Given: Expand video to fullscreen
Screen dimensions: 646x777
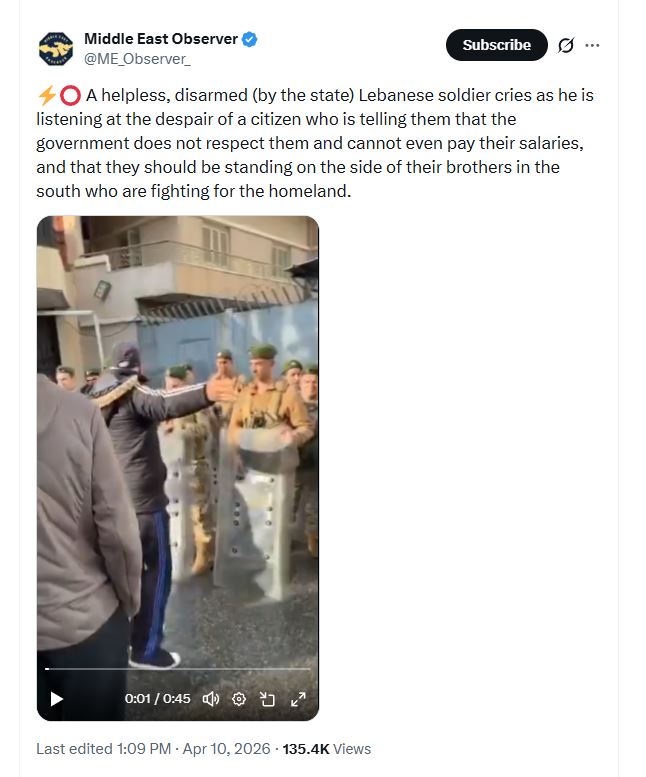Looking at the screenshot, I should pos(298,699).
